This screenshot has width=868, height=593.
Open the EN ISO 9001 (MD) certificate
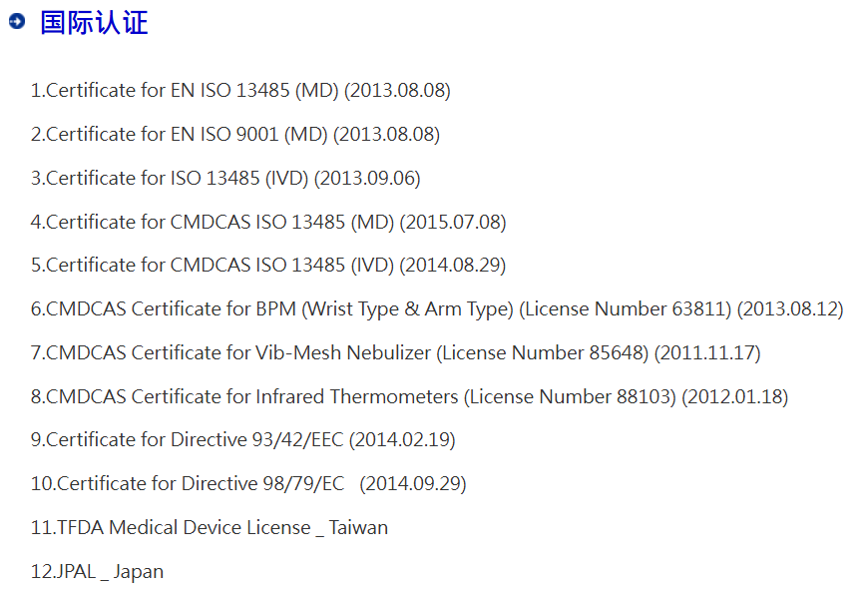point(235,134)
